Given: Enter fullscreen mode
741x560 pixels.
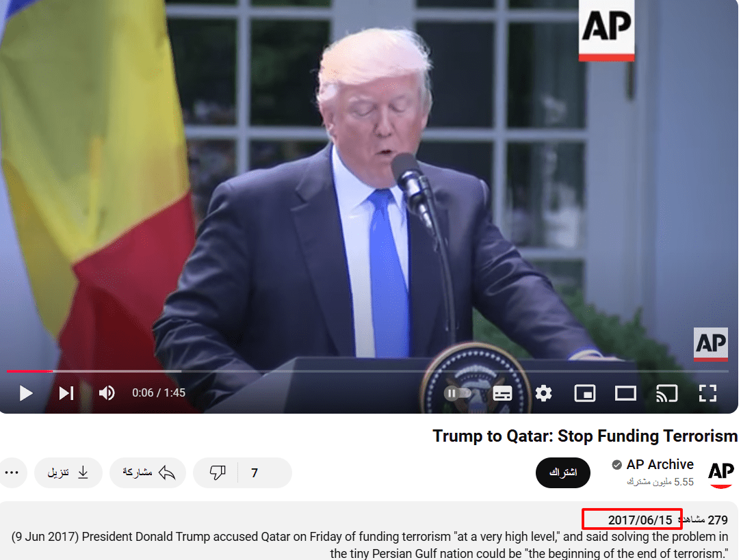Looking at the screenshot, I should pos(707,393).
